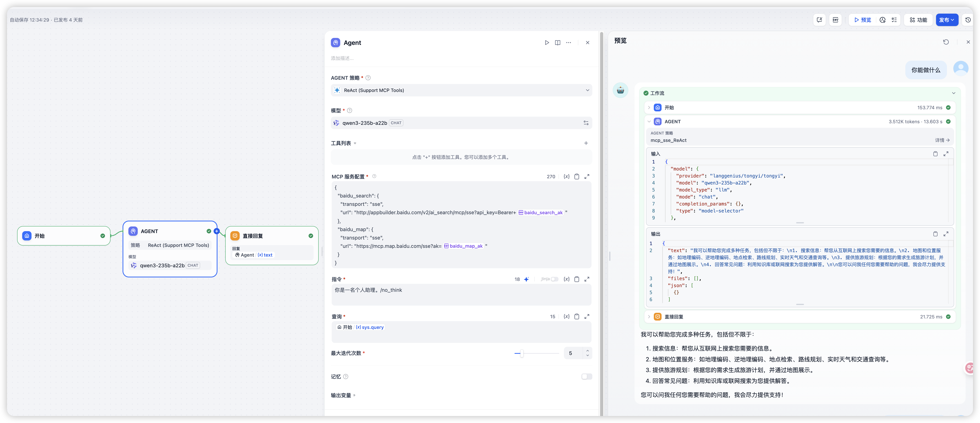Collapse the 工作流 panel chevron
980x423 pixels.
click(x=953, y=93)
